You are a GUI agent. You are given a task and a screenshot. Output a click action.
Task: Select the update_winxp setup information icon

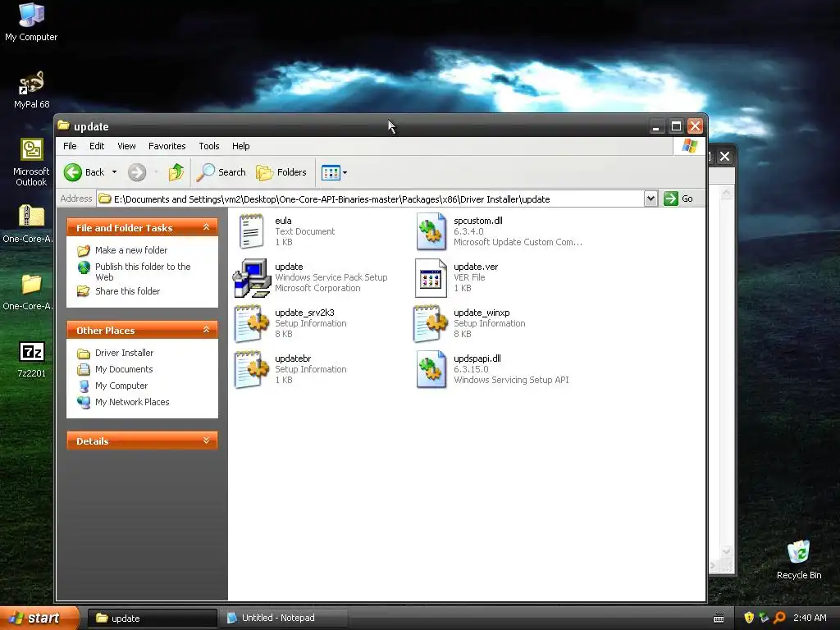pyautogui.click(x=431, y=323)
